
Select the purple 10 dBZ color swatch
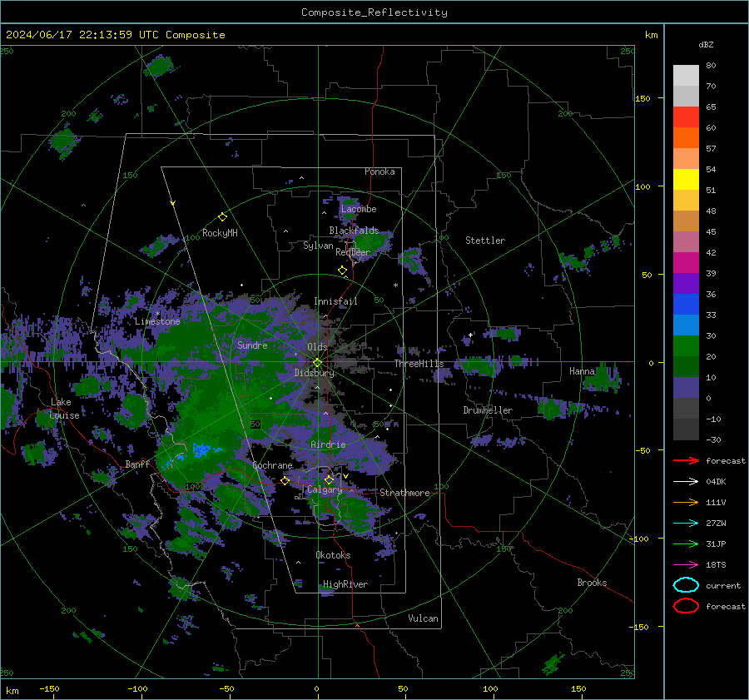(686, 387)
